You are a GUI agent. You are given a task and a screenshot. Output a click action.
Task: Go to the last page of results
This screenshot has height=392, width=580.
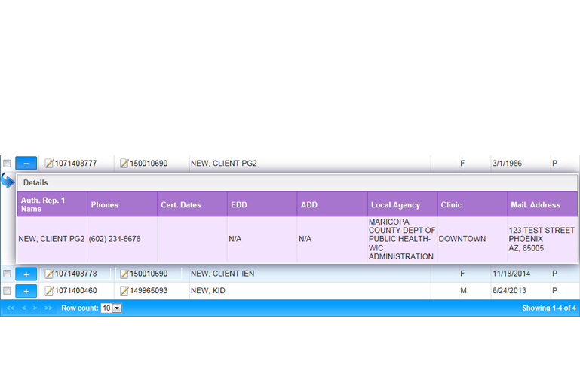pos(48,308)
